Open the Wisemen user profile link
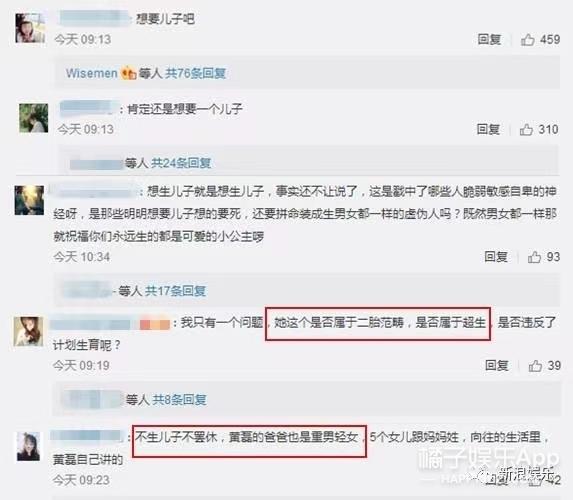Screen dimensions: 573x500 pyautogui.click(x=92, y=73)
